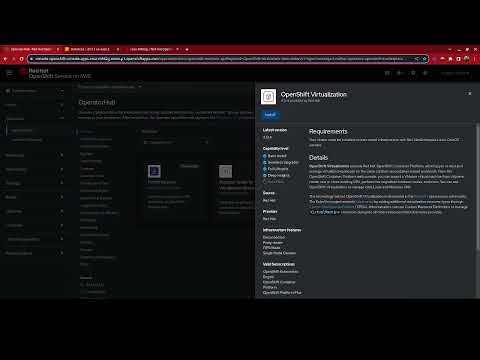Install the OpenShift Virtualization operator

(x=270, y=115)
